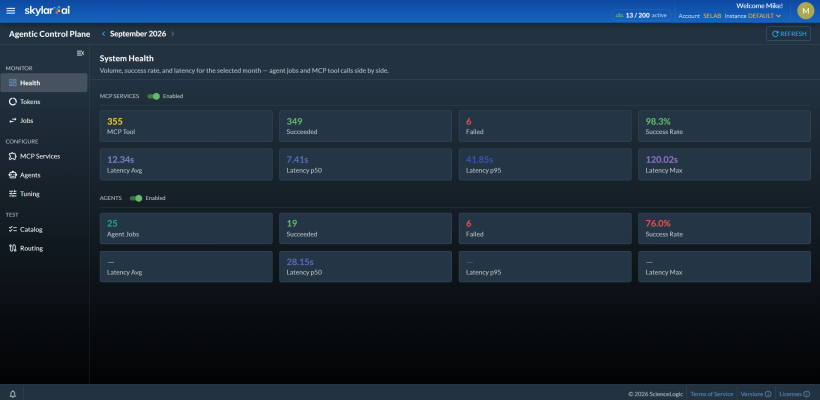This screenshot has width=820, height=400.
Task: Go to previous month chevron
Action: click(x=104, y=34)
